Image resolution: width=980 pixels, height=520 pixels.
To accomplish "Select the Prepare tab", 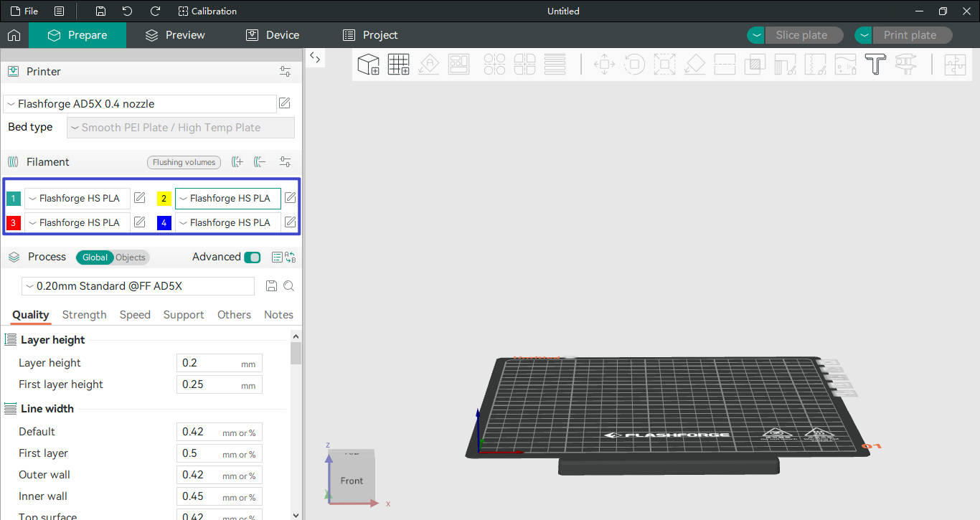I will pyautogui.click(x=77, y=35).
